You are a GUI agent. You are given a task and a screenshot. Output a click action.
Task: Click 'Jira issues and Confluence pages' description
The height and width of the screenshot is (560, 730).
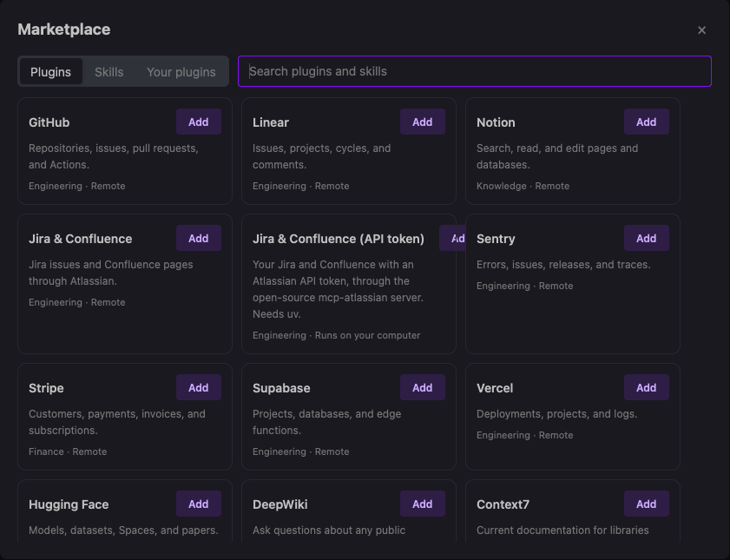[110, 273]
